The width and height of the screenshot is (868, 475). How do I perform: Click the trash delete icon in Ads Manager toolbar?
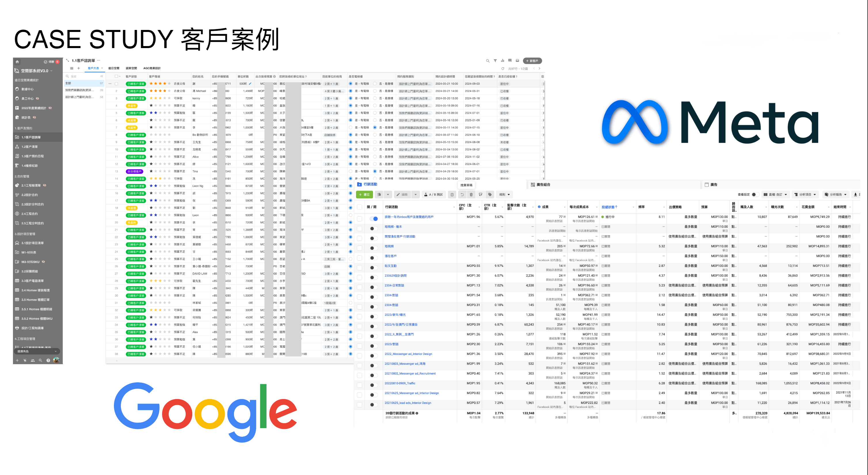pyautogui.click(x=471, y=195)
